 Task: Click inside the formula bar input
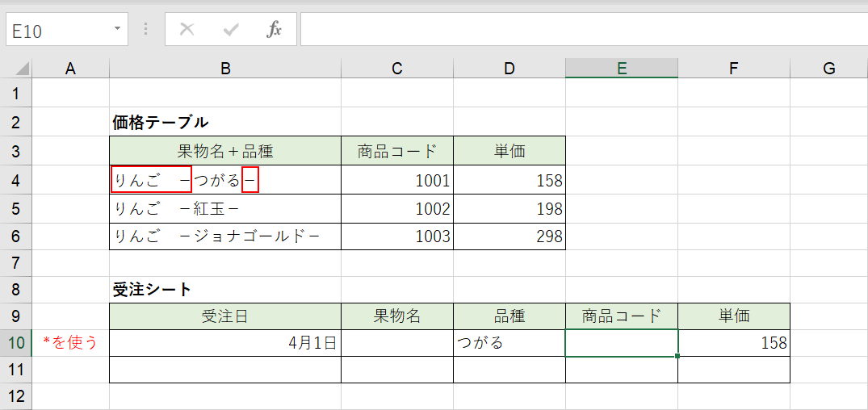tap(584, 29)
